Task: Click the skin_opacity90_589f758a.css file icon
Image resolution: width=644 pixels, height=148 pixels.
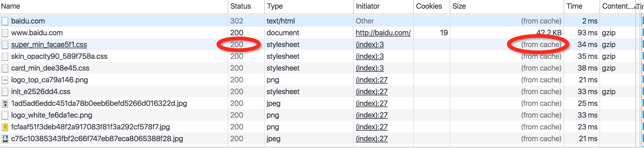Action: point(5,56)
